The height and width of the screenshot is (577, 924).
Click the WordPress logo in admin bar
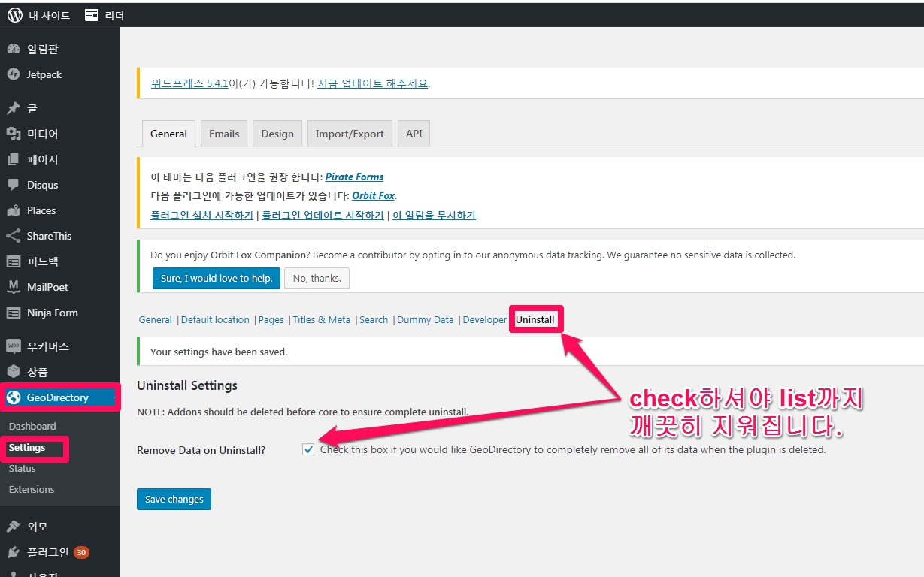click(15, 15)
